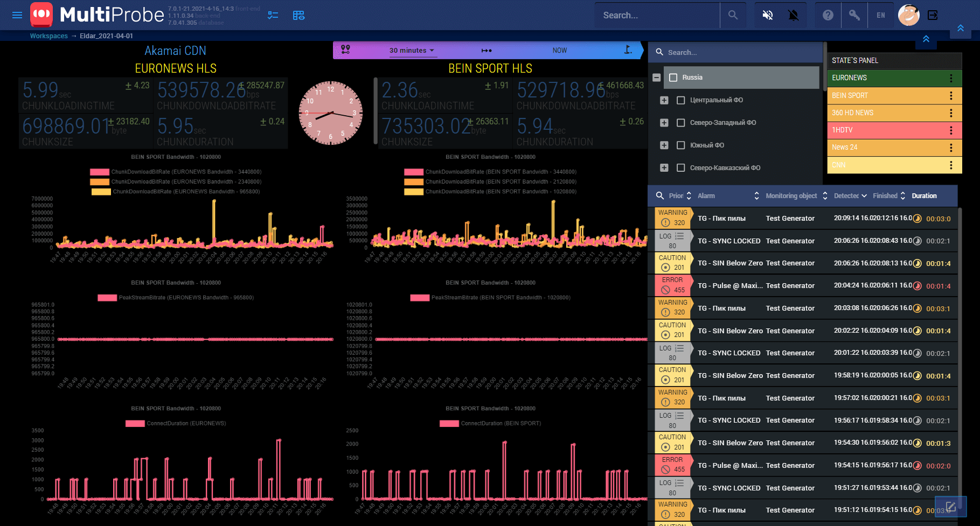Expand the Южный ФО node
This screenshot has width=980, height=526.
tap(664, 145)
